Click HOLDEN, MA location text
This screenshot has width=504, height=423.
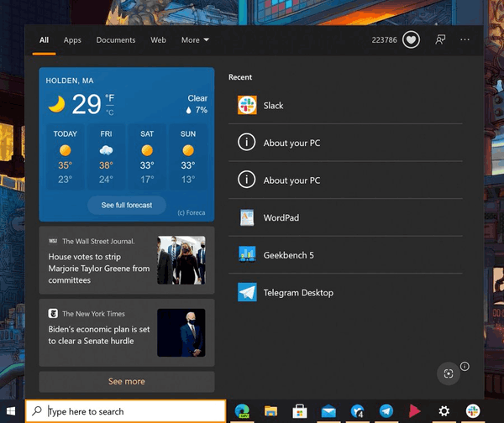pyautogui.click(x=70, y=81)
